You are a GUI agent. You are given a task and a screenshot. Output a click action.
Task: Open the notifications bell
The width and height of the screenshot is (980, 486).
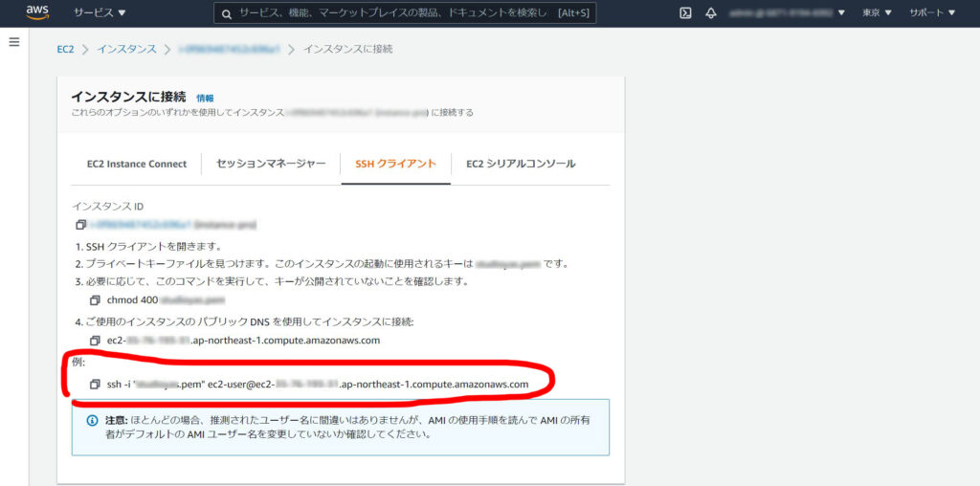click(711, 13)
